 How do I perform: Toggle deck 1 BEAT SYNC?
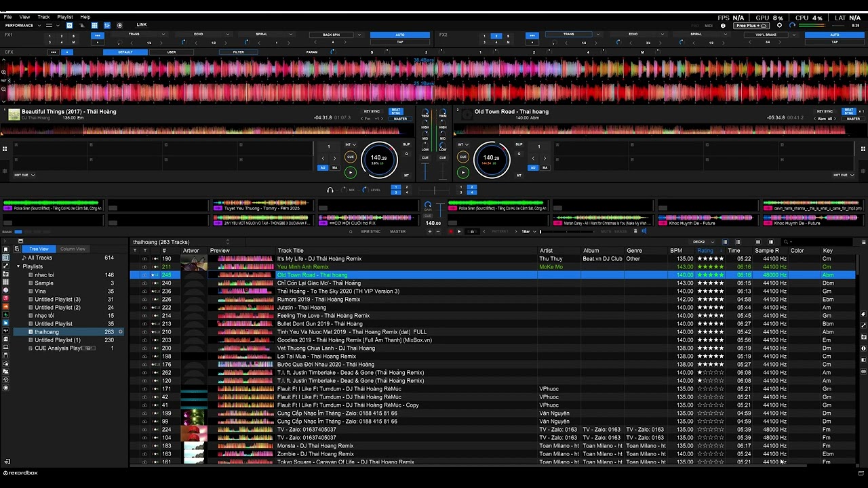point(396,111)
